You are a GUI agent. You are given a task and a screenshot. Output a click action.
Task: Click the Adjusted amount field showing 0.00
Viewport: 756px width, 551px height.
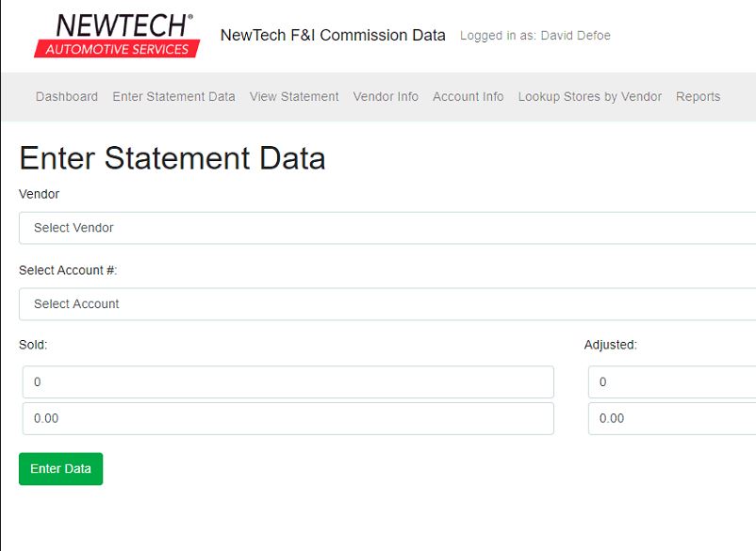point(671,419)
